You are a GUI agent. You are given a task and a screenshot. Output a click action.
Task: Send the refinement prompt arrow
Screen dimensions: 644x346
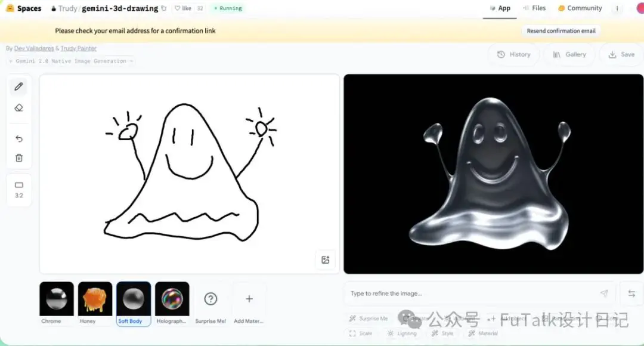coord(603,293)
